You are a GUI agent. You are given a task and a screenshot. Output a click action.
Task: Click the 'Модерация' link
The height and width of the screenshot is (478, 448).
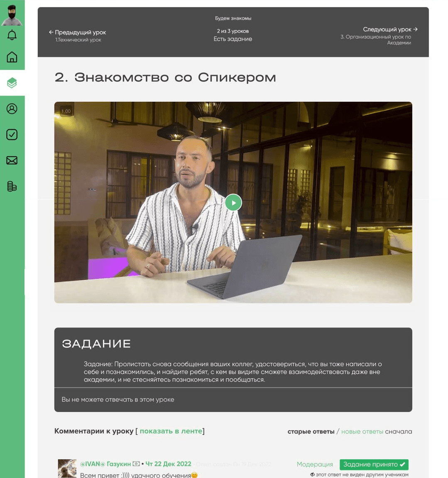[x=315, y=464]
